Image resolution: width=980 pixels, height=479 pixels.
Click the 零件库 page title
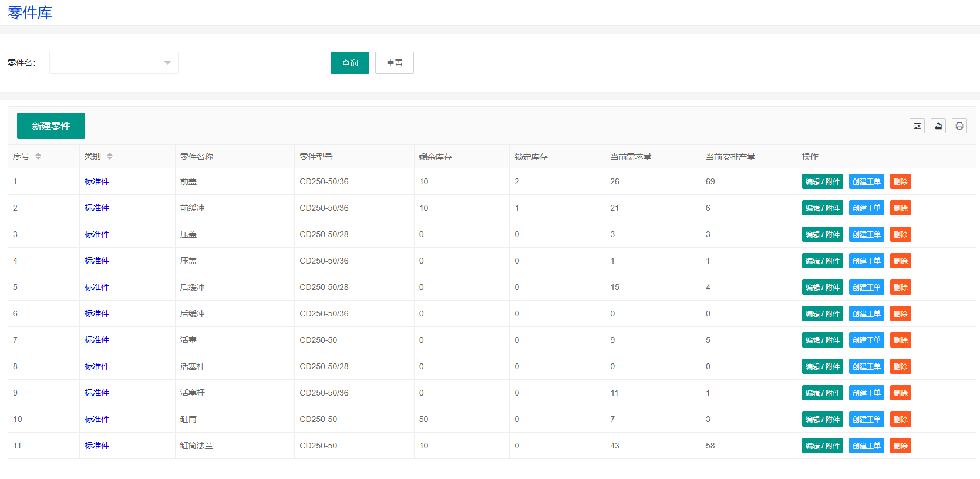point(30,12)
